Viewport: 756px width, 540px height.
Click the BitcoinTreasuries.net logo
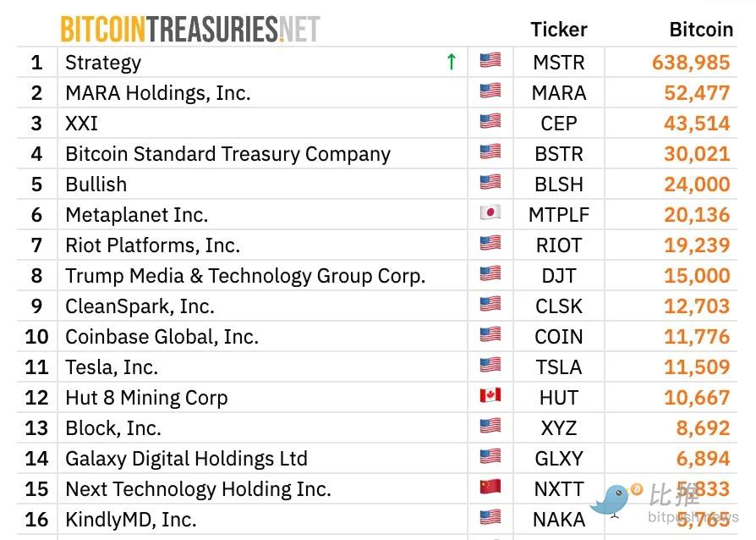pos(189,30)
